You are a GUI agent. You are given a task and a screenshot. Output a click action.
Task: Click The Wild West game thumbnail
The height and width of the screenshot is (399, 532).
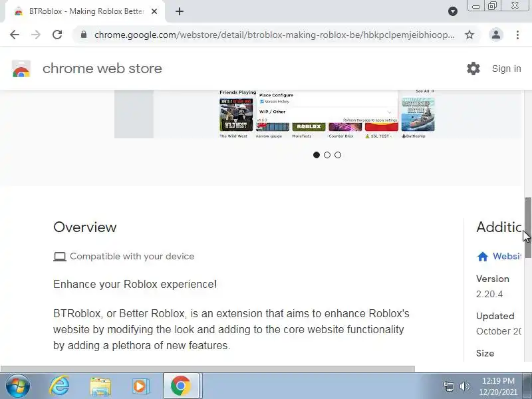click(x=236, y=114)
